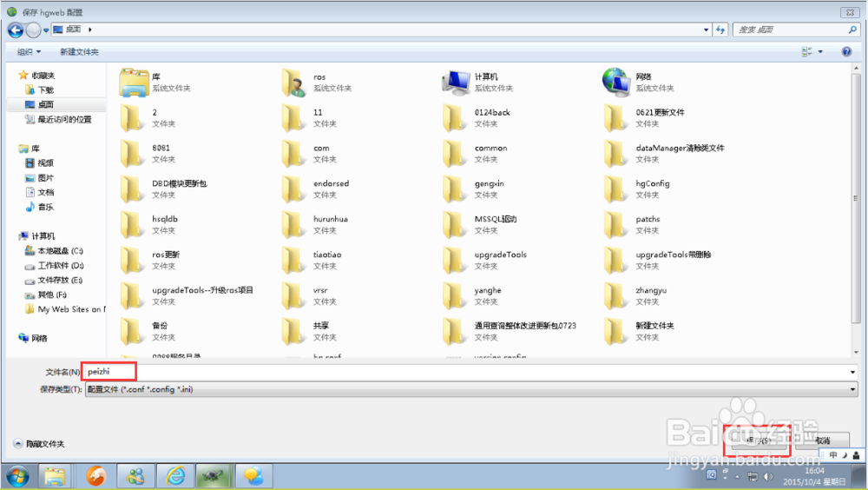Viewport: 868px width, 490px height.
Task: Click the help question mark icon
Action: click(846, 51)
